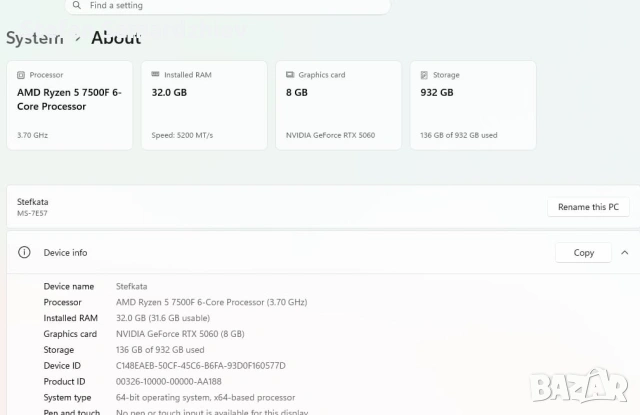
Task: Select the 'System type' row label
Action: tap(67, 397)
